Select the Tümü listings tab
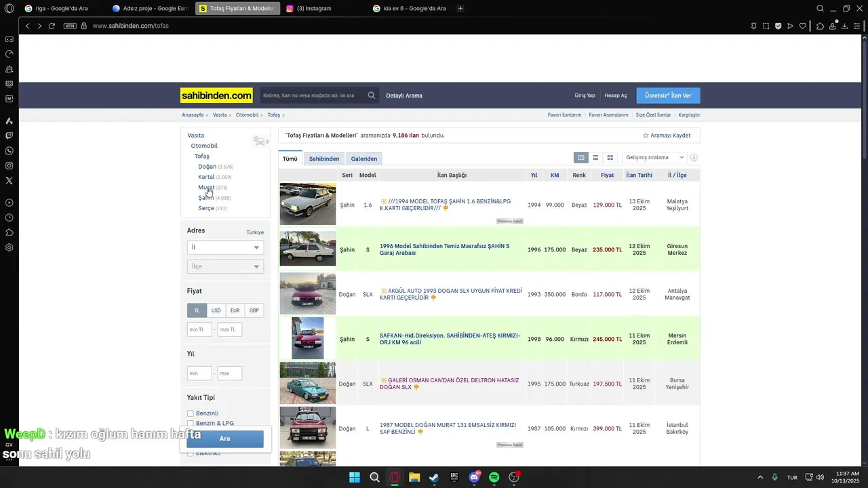The image size is (868, 488). tap(290, 159)
